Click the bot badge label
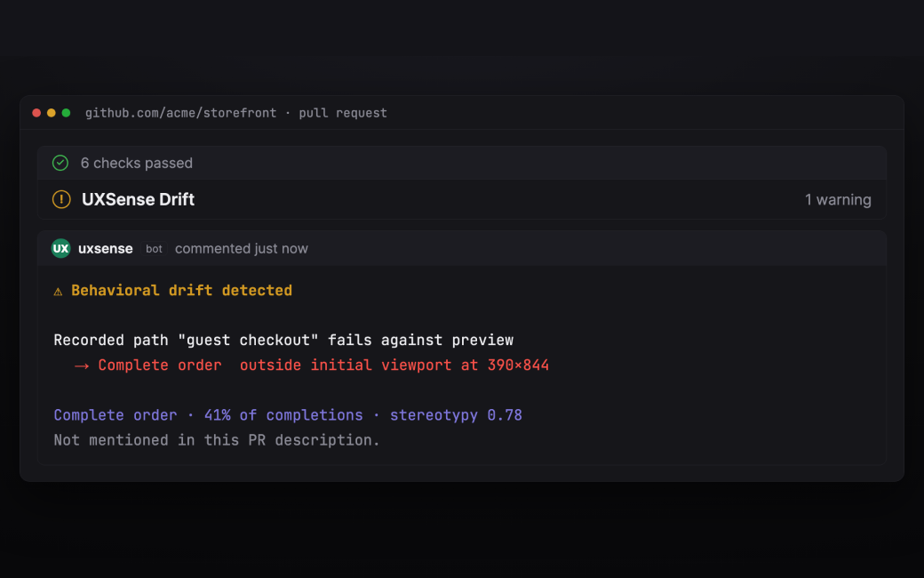Viewport: 924px width, 578px height. 154,249
